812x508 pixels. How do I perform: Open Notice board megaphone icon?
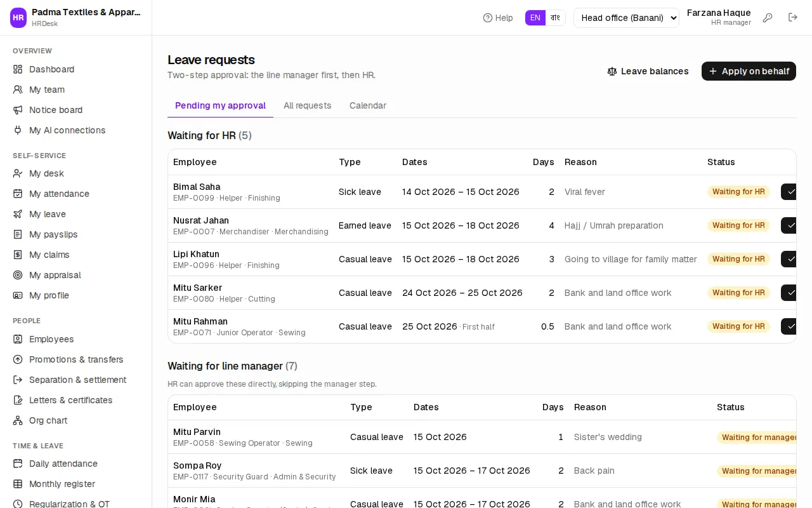click(18, 110)
